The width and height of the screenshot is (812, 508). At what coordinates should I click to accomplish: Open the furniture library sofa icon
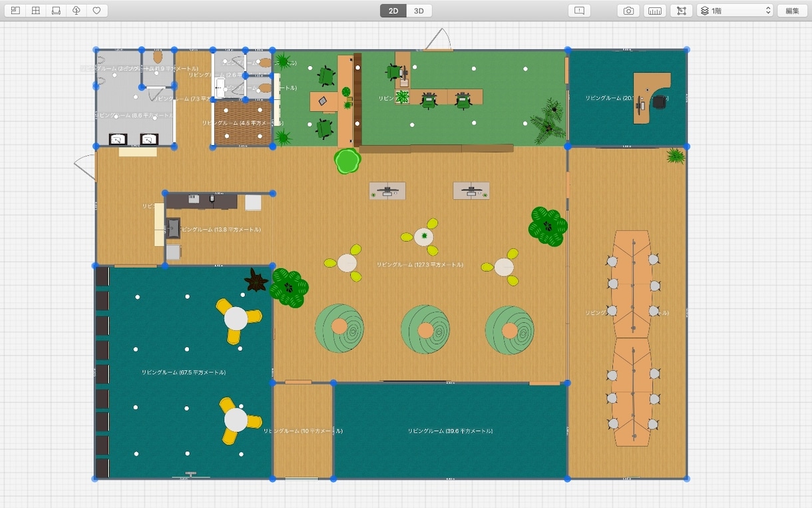click(x=56, y=11)
